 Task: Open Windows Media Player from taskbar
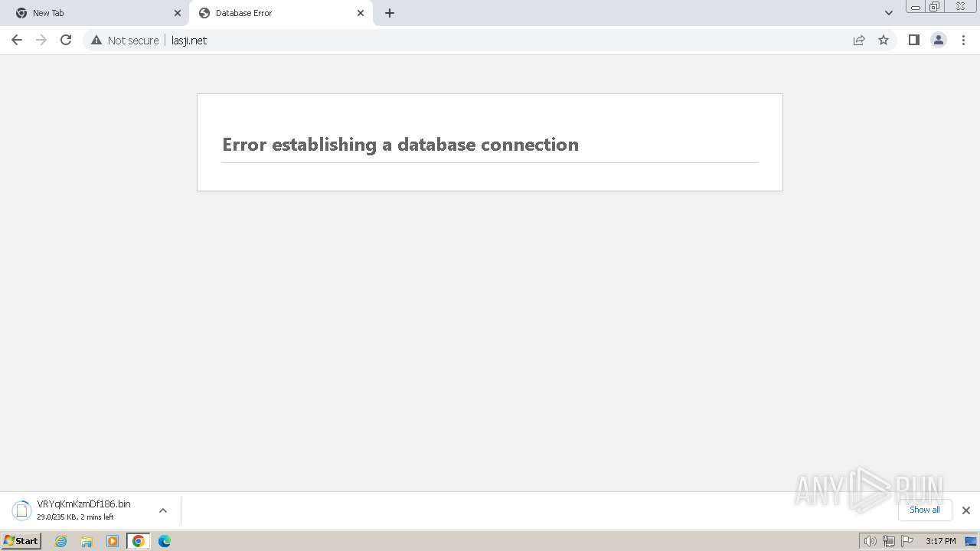[x=113, y=541]
